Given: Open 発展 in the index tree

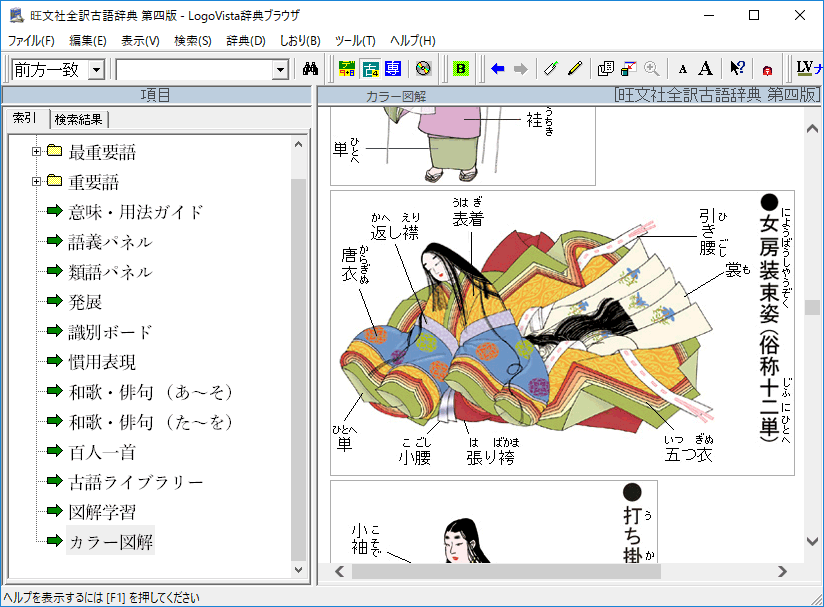Looking at the screenshot, I should [85, 302].
